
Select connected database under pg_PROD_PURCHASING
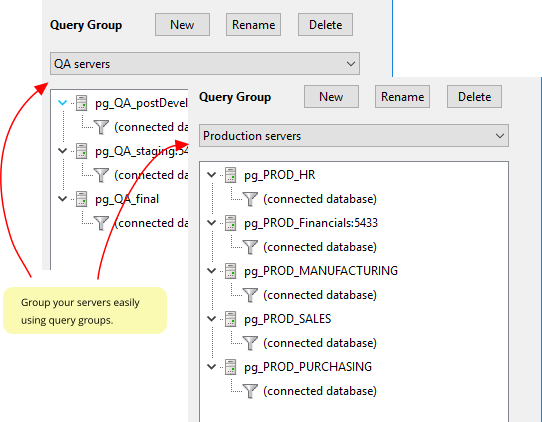click(x=320, y=392)
